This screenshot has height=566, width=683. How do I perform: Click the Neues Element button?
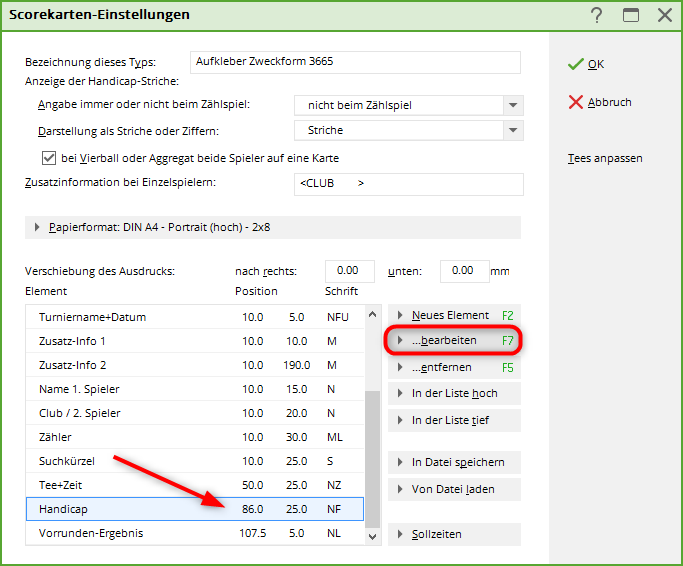[x=453, y=315]
